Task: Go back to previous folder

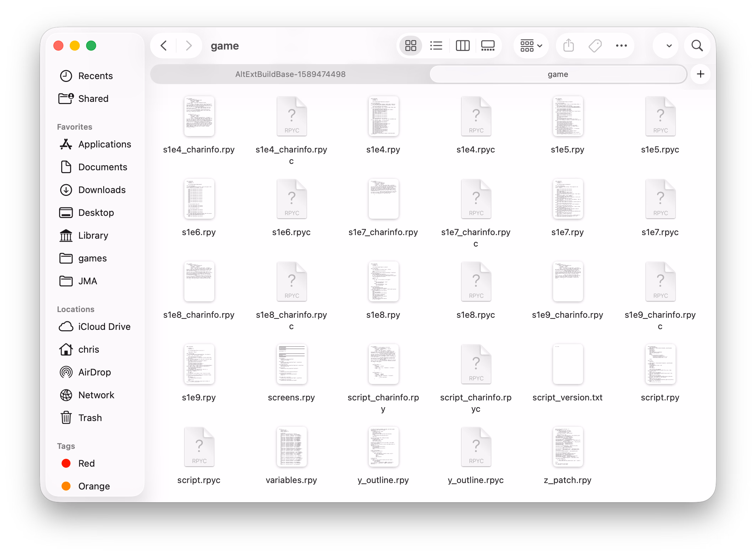Action: pos(164,46)
